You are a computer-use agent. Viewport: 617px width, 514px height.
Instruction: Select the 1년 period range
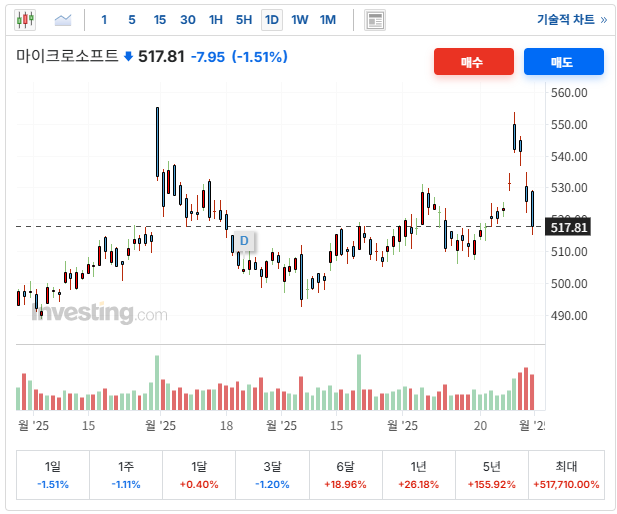pyautogui.click(x=419, y=475)
